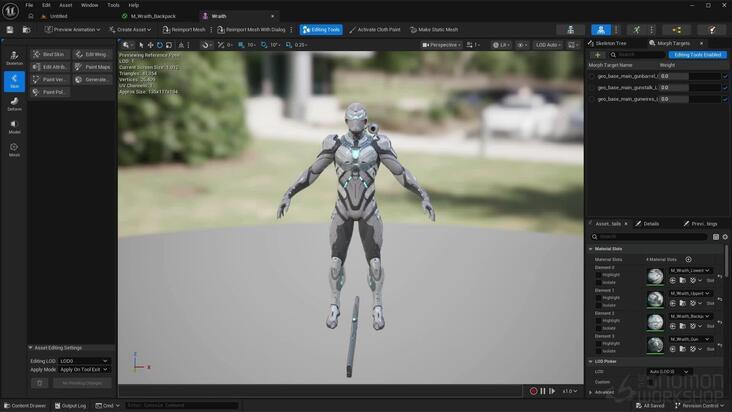Toggle Isolate checkbox for Element 2
Viewport: 732px width, 412px height.
tap(598, 328)
